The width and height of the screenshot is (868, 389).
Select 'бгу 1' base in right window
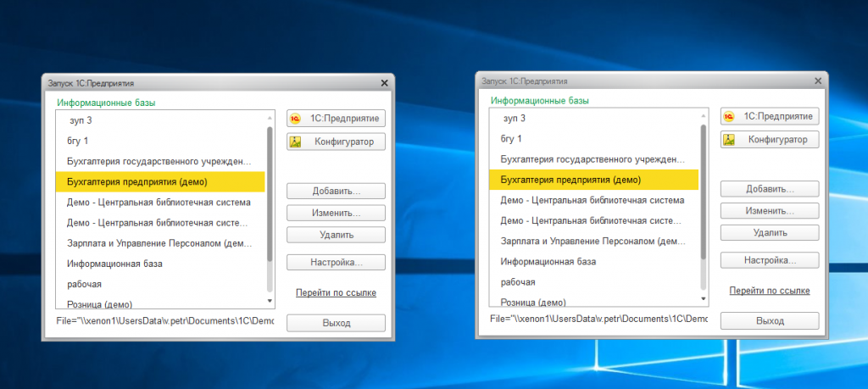point(594,138)
